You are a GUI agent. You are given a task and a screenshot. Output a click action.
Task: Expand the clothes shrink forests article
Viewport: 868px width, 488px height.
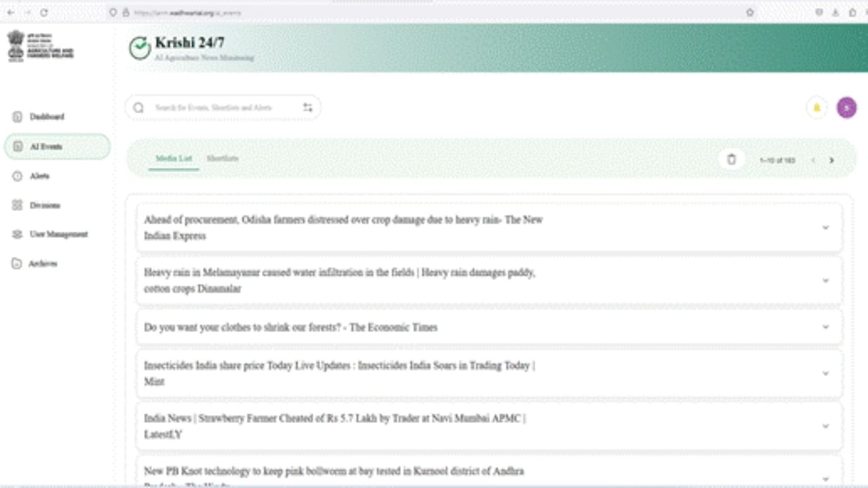tap(825, 327)
